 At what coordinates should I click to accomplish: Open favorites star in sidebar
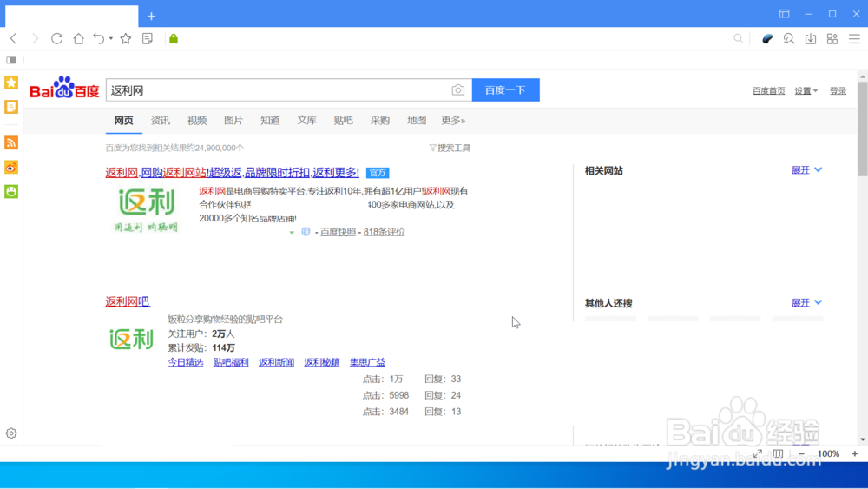(x=11, y=83)
